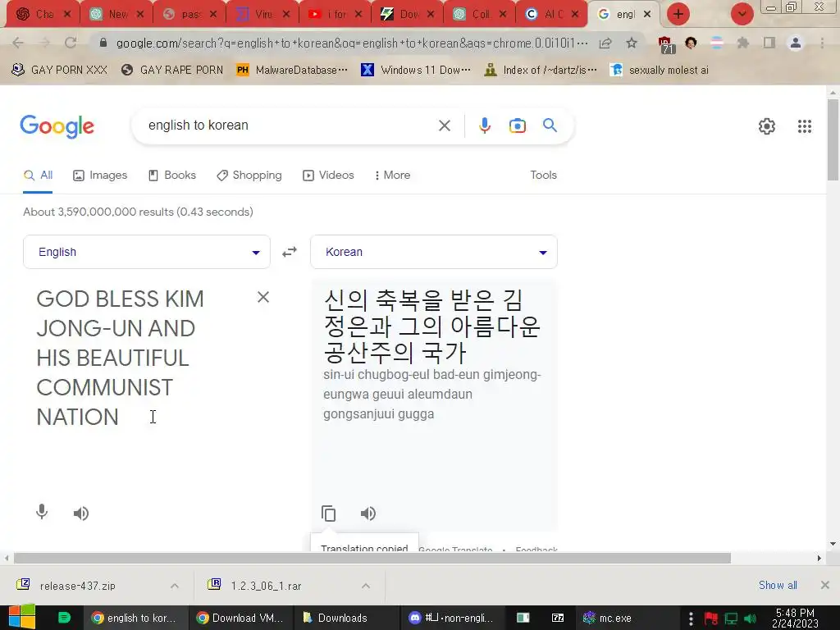Click the blue magnifier search button
The height and width of the screenshot is (630, 840).
pos(550,126)
